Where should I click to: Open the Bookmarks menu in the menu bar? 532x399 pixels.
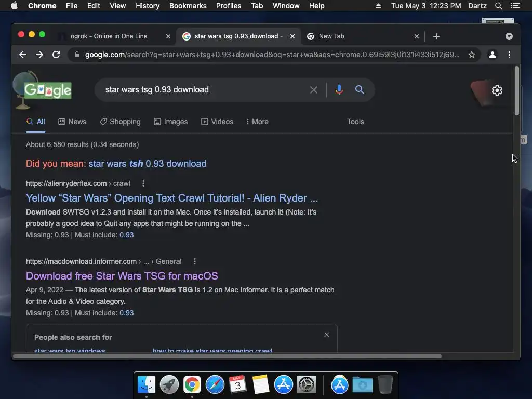[188, 6]
